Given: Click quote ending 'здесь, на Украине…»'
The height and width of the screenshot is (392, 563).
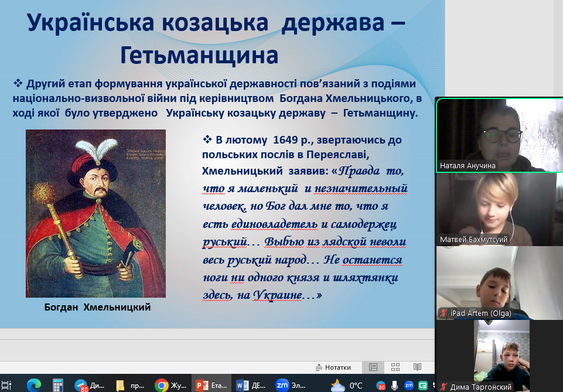Looking at the screenshot, I should (262, 295).
